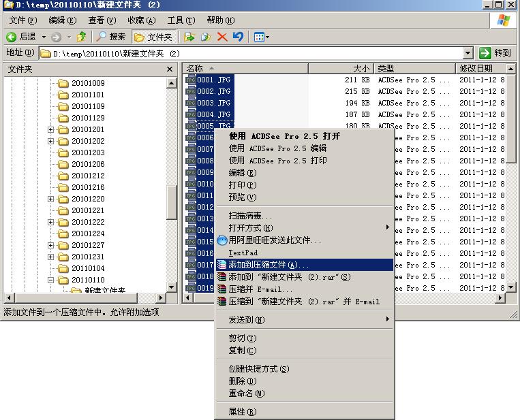Image resolution: width=520 pixels, height=420 pixels.
Task: Expand the 20101222 tree folder
Action: 50,223
